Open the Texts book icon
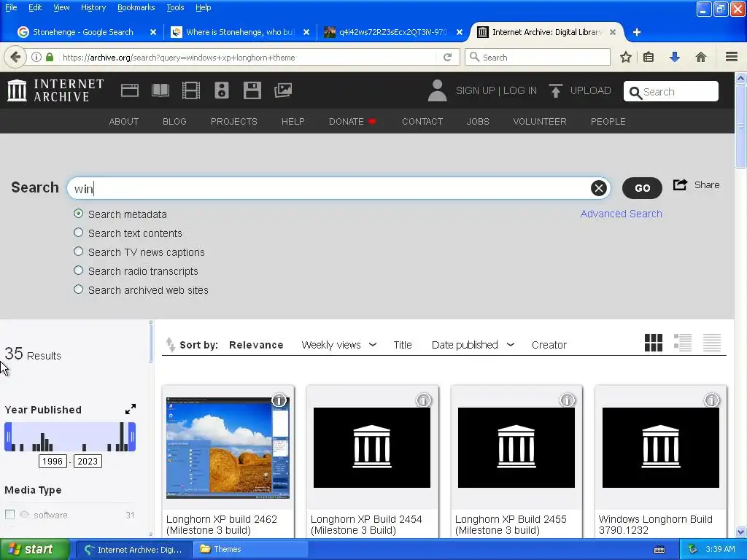Viewport: 747px width, 560px height. click(x=160, y=90)
